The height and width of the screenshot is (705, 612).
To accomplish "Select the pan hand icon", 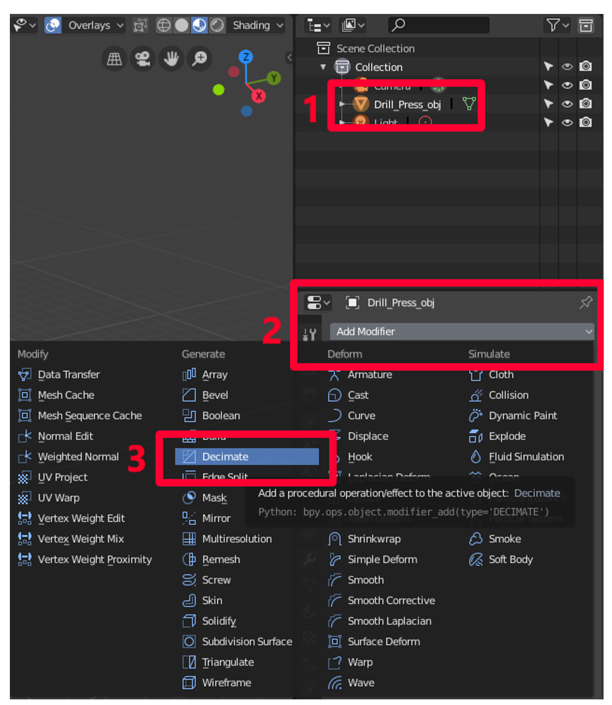I will (x=171, y=59).
